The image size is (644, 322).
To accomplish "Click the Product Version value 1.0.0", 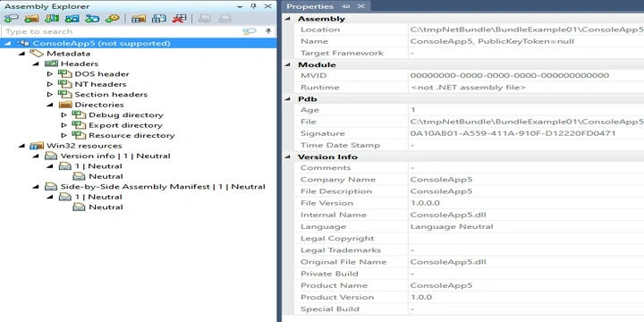I will coord(421,297).
